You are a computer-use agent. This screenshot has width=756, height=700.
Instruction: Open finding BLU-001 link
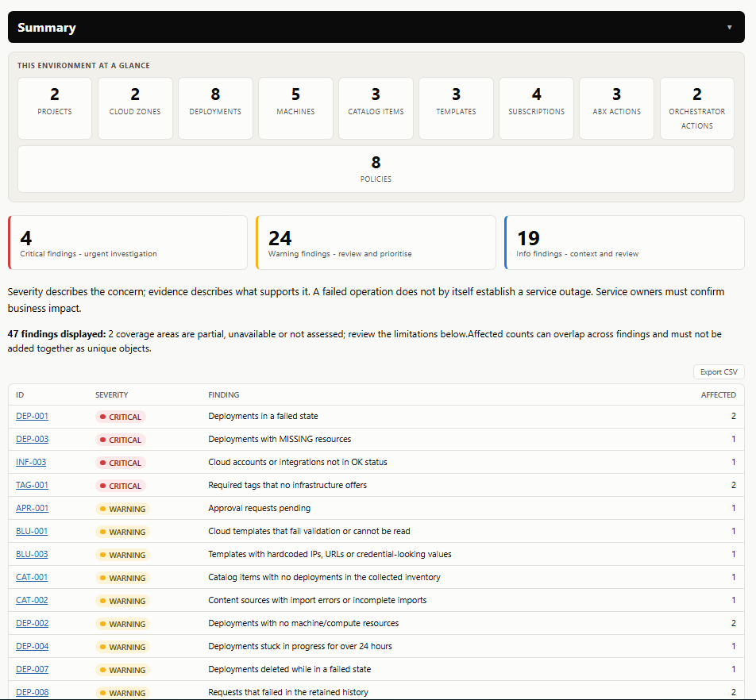(x=32, y=531)
